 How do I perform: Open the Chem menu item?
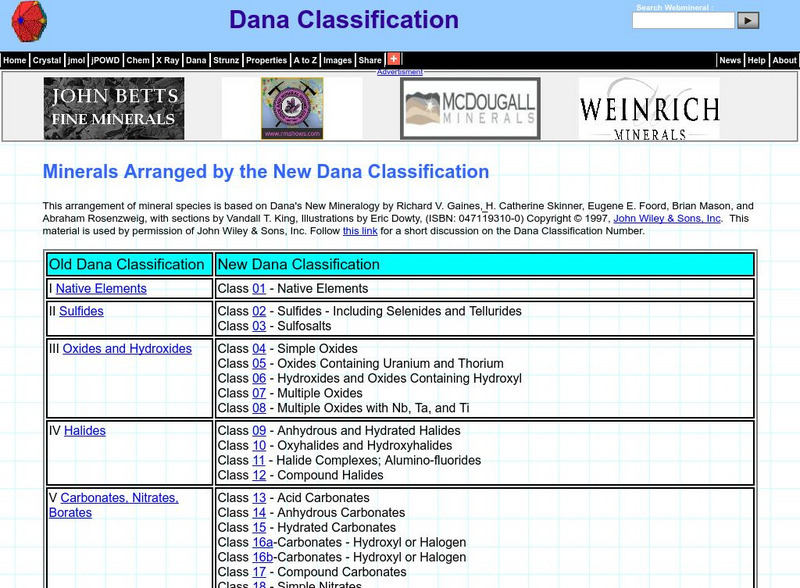tap(138, 60)
